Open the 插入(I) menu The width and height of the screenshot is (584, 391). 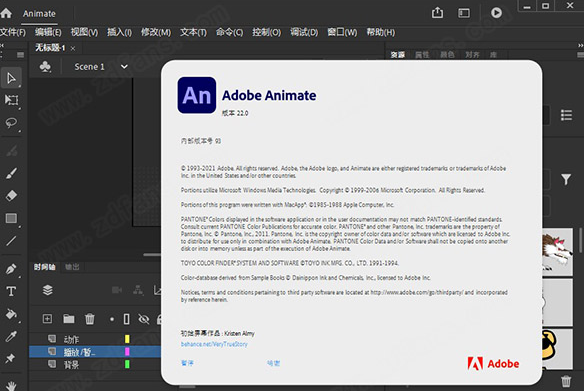(120, 32)
